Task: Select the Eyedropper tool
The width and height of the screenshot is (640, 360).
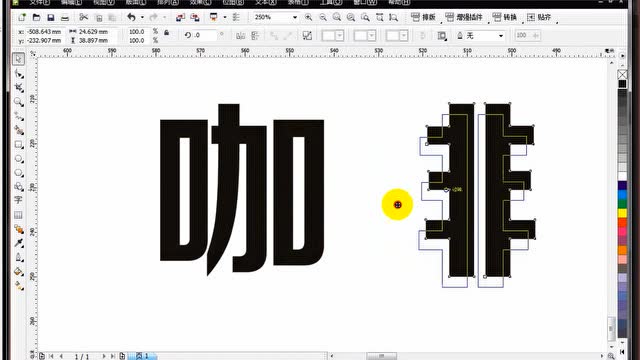Action: [18, 243]
